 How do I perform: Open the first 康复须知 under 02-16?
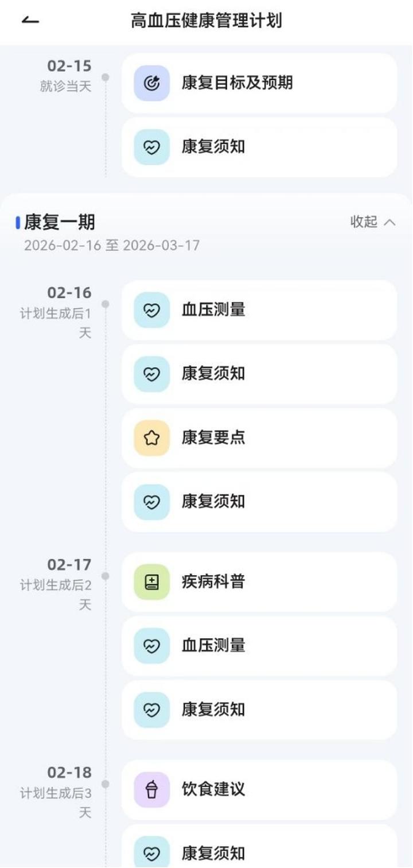click(x=259, y=374)
